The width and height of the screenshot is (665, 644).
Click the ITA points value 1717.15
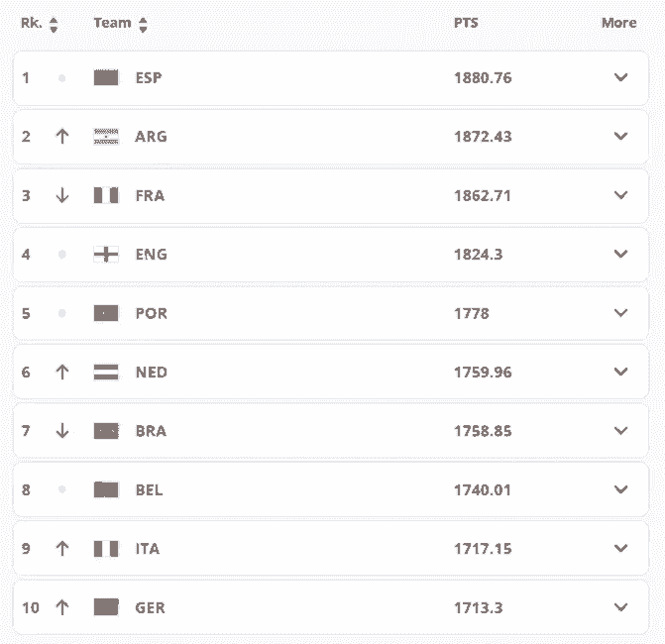[x=483, y=549]
